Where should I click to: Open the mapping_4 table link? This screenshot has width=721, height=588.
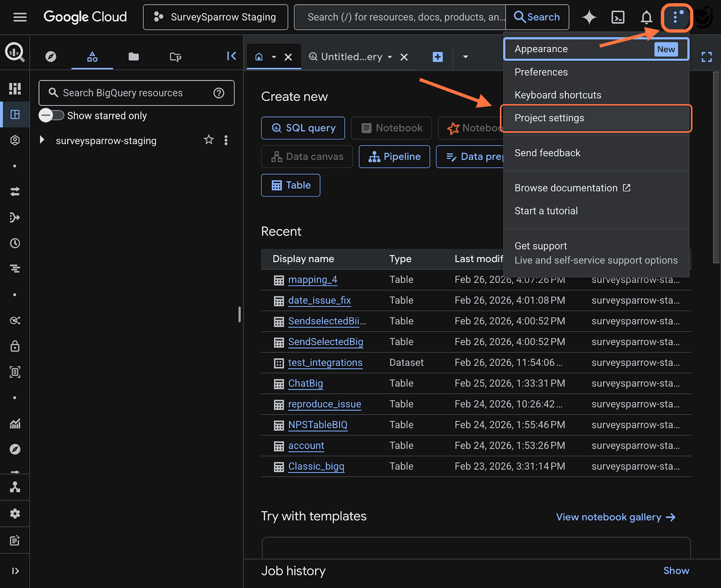(312, 280)
